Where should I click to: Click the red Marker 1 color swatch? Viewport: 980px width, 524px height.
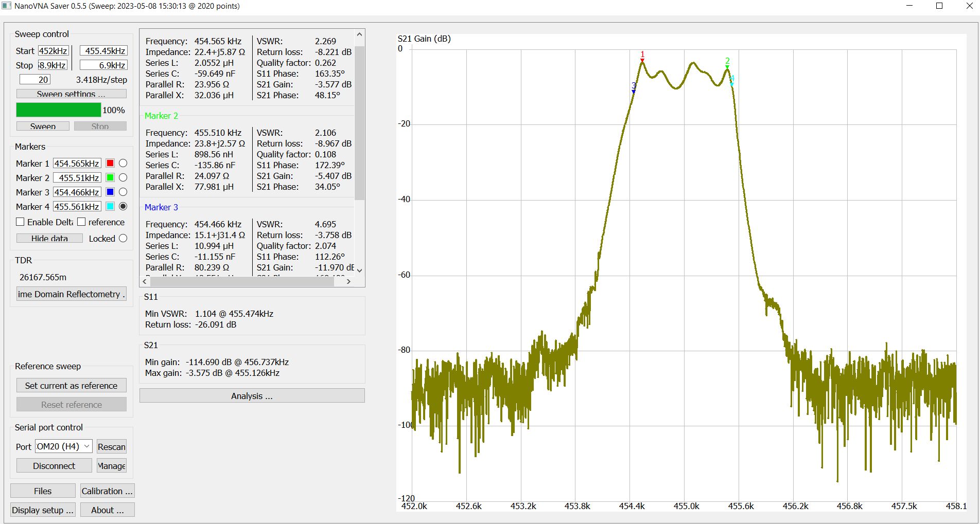pos(110,163)
